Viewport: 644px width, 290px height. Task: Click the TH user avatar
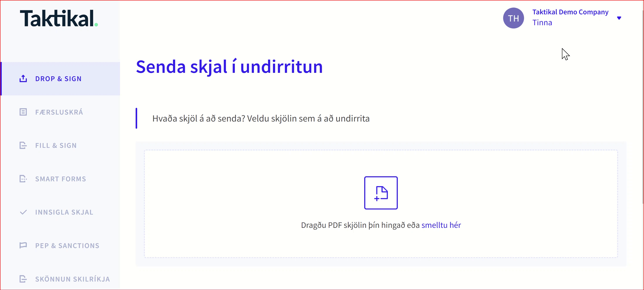click(513, 18)
